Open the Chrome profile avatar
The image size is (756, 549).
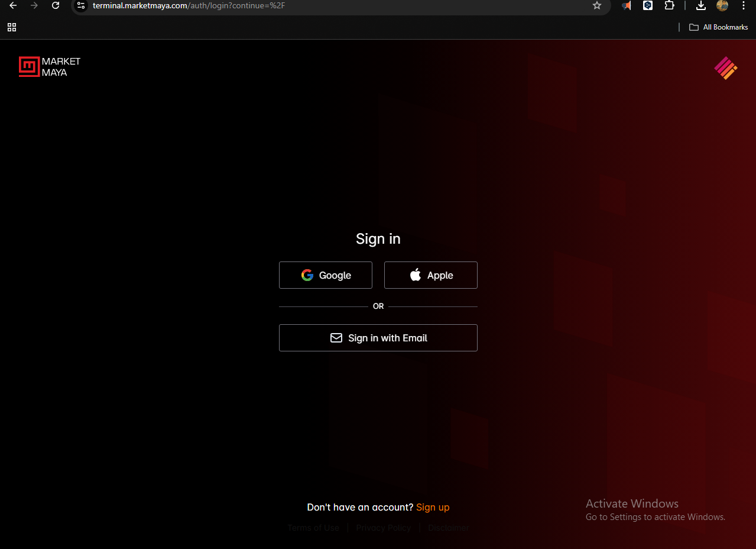pos(722,5)
